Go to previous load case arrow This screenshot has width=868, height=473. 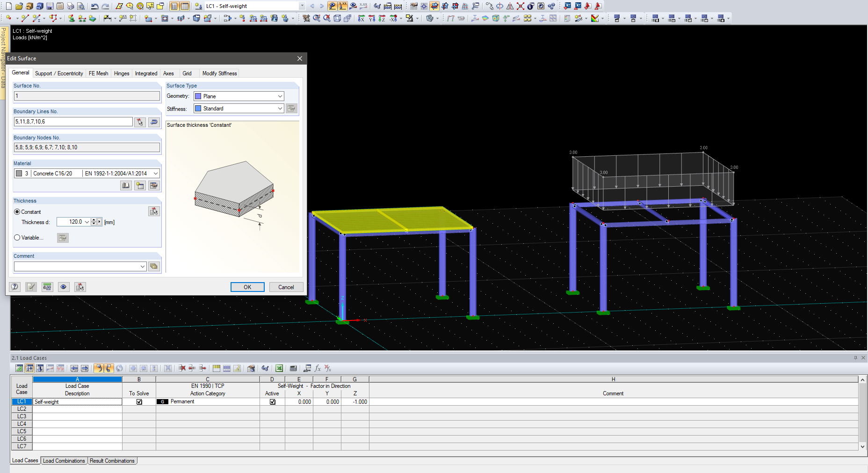312,6
